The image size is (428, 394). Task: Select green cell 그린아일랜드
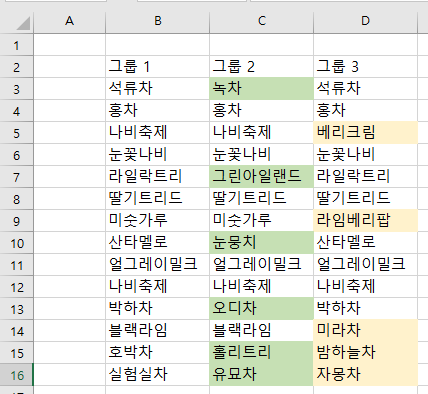pos(262,177)
